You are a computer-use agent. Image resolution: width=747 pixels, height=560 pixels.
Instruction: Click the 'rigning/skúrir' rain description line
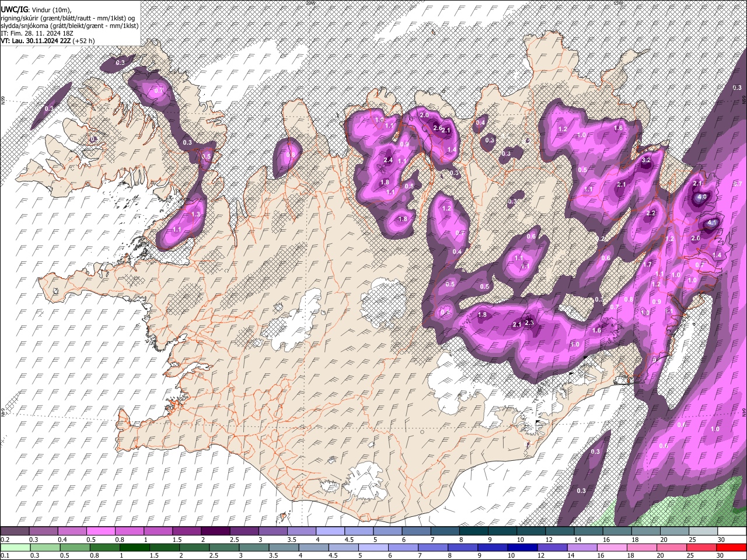pyautogui.click(x=68, y=18)
